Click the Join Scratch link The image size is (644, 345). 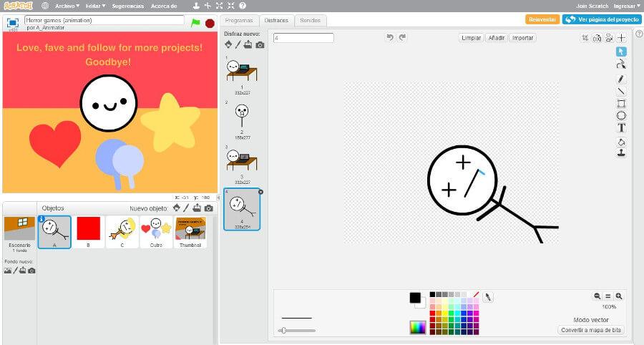pos(592,6)
